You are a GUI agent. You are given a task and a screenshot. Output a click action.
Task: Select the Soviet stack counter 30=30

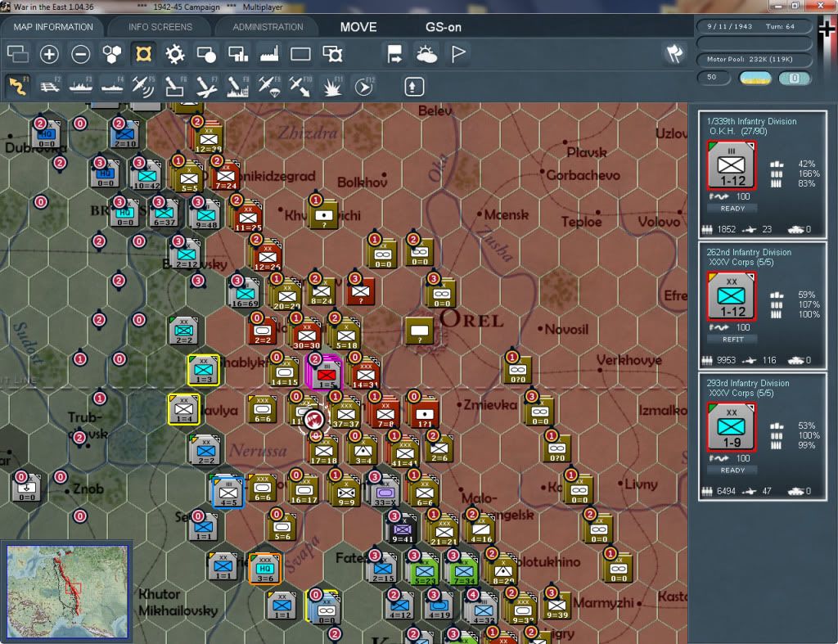(x=307, y=335)
